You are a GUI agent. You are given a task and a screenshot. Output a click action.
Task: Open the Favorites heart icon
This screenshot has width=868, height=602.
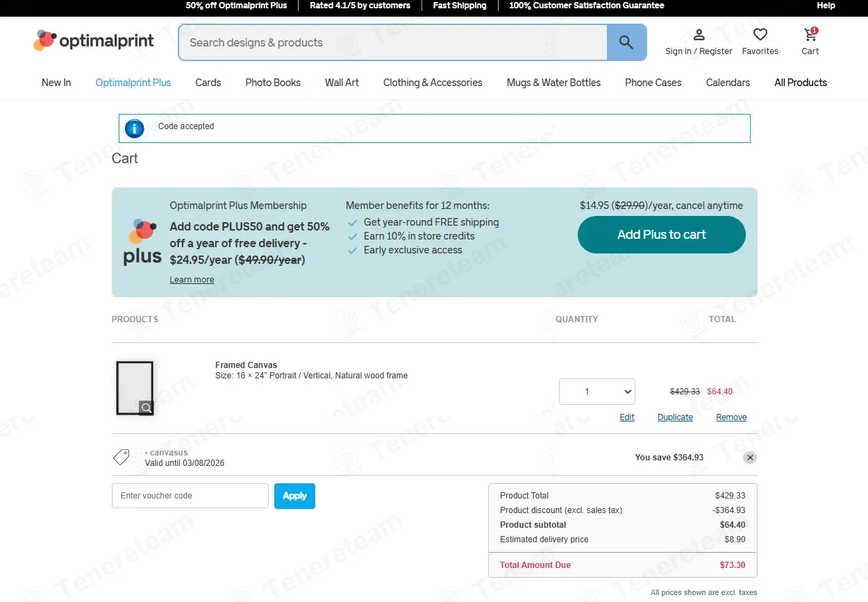pyautogui.click(x=760, y=35)
